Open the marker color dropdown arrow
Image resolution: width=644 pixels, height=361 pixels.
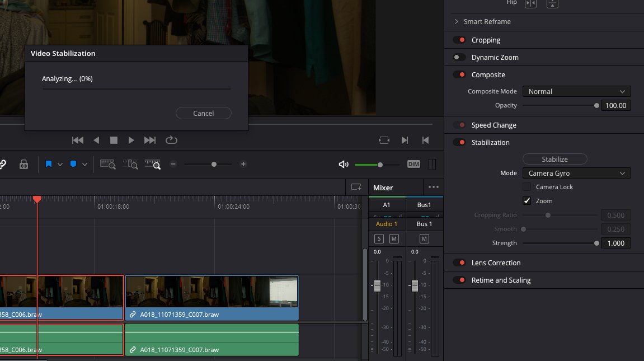tap(84, 165)
